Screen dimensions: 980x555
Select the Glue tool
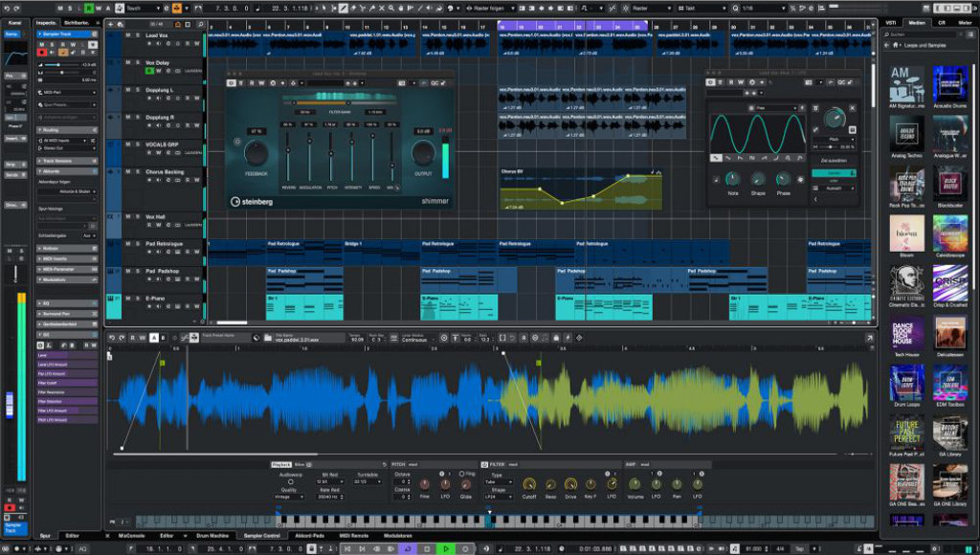pyautogui.click(x=372, y=8)
